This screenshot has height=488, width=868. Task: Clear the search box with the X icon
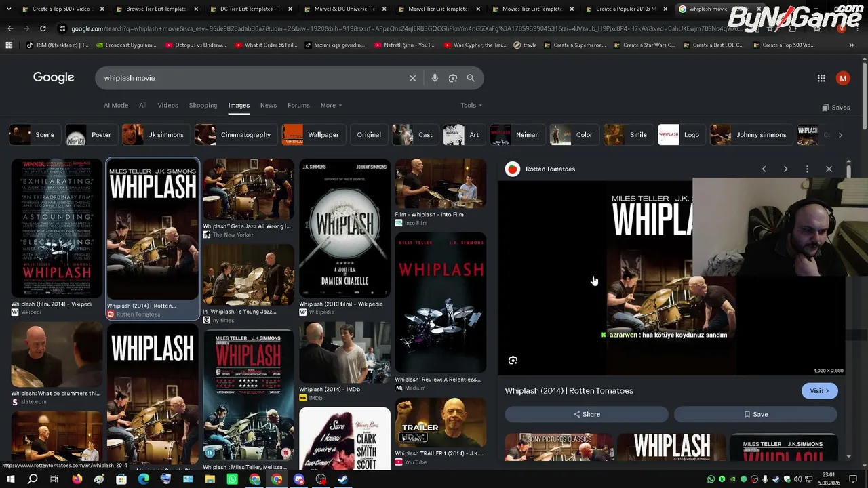[412, 78]
